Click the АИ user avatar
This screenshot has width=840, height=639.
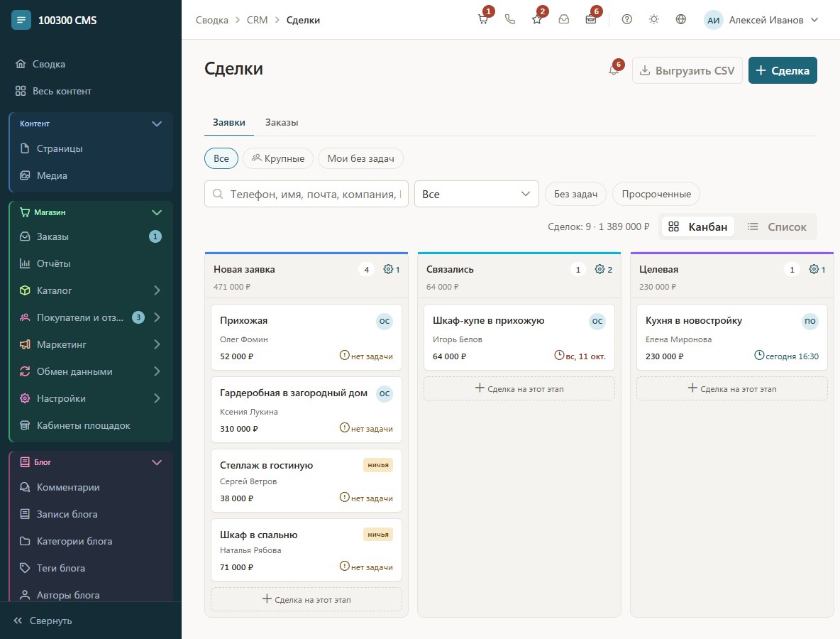[713, 21]
